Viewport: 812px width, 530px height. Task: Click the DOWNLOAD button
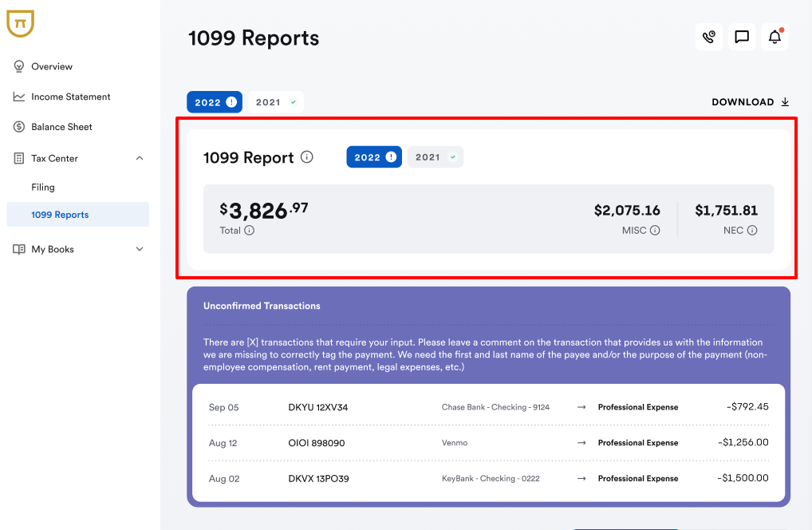750,102
